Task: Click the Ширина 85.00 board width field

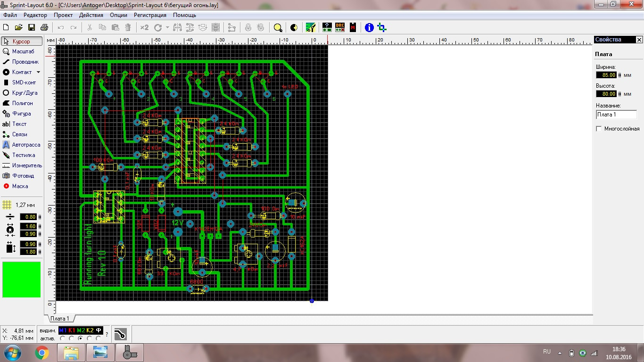Action: [606, 75]
